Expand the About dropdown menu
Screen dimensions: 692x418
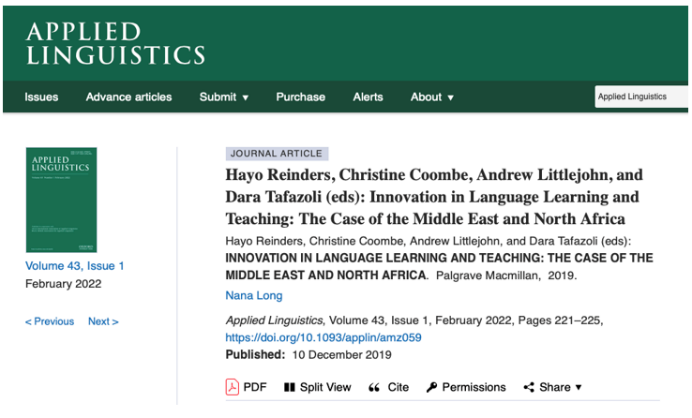coord(432,97)
